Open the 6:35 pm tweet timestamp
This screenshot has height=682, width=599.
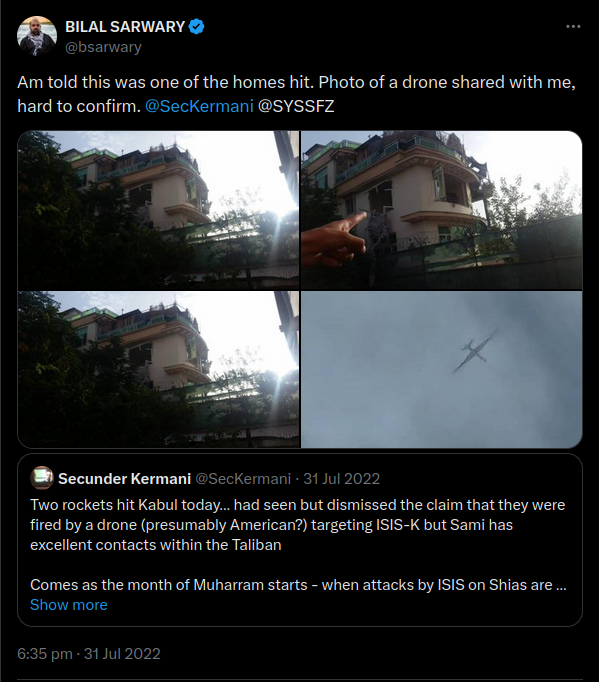[x=89, y=653]
